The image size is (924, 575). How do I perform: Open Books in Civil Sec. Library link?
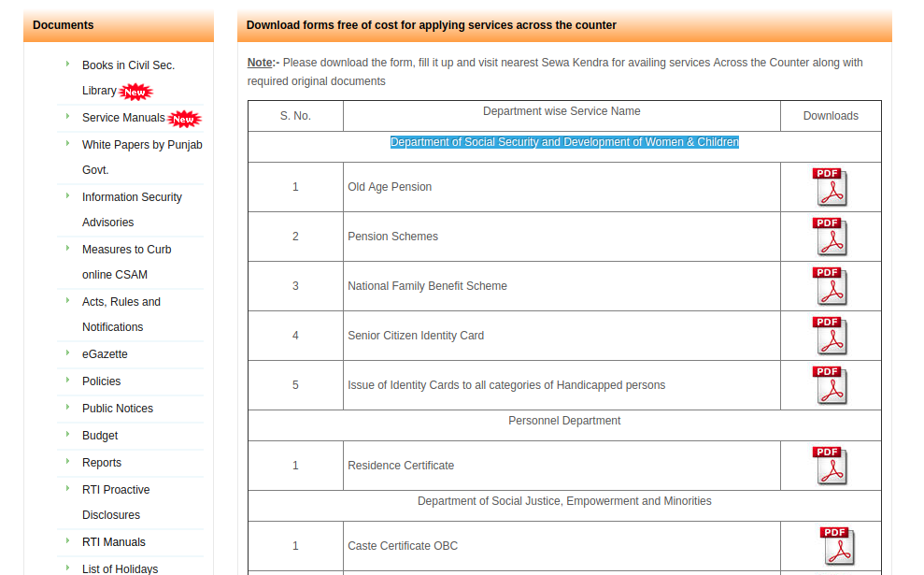pos(128,65)
